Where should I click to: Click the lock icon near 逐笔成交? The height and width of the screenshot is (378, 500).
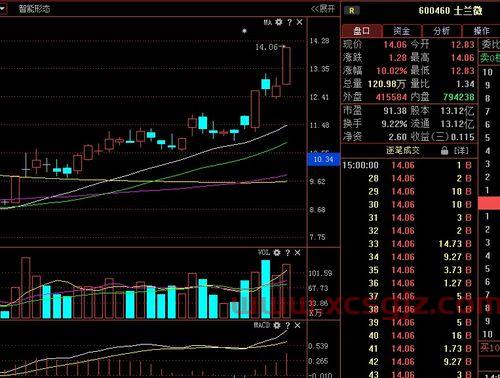tap(444, 150)
